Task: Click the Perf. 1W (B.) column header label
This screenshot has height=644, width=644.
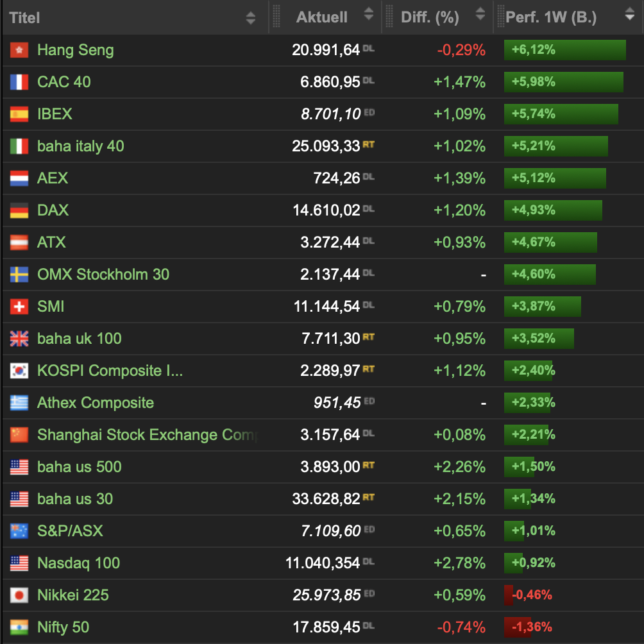Action: 551,17
